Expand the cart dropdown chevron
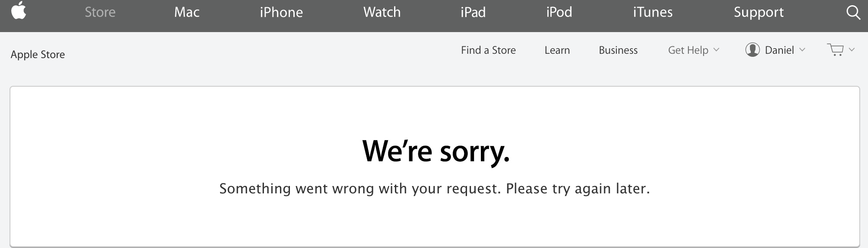 tap(852, 49)
